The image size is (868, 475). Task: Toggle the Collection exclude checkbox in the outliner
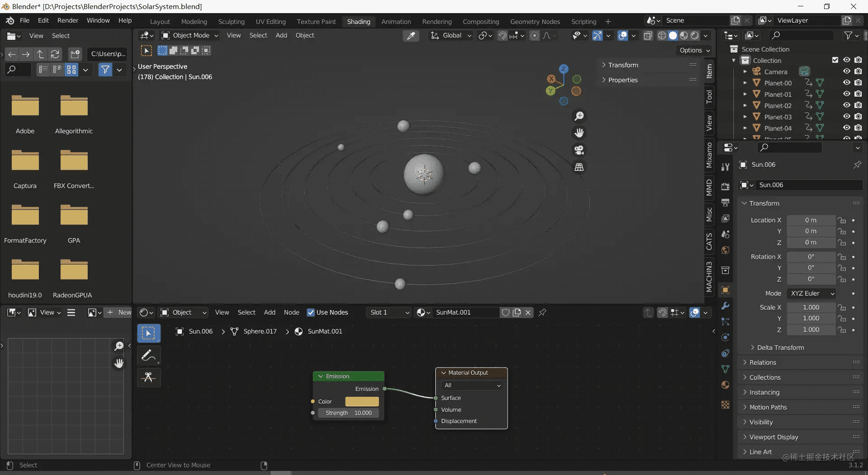tap(835, 60)
